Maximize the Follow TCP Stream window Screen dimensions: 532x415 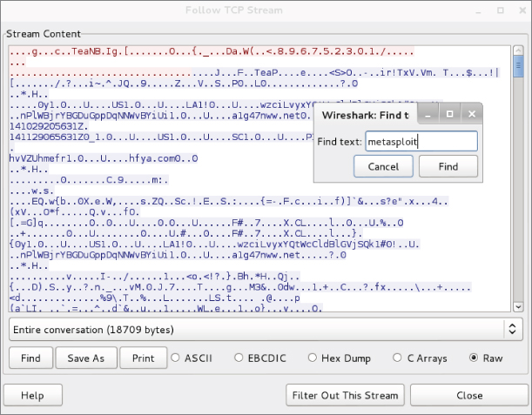pos(501,10)
